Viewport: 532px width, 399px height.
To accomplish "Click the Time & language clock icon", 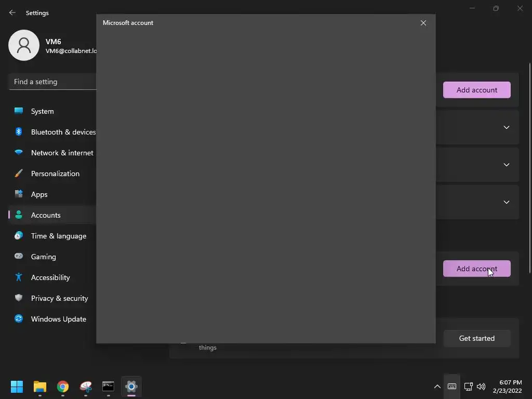I will coord(19,235).
